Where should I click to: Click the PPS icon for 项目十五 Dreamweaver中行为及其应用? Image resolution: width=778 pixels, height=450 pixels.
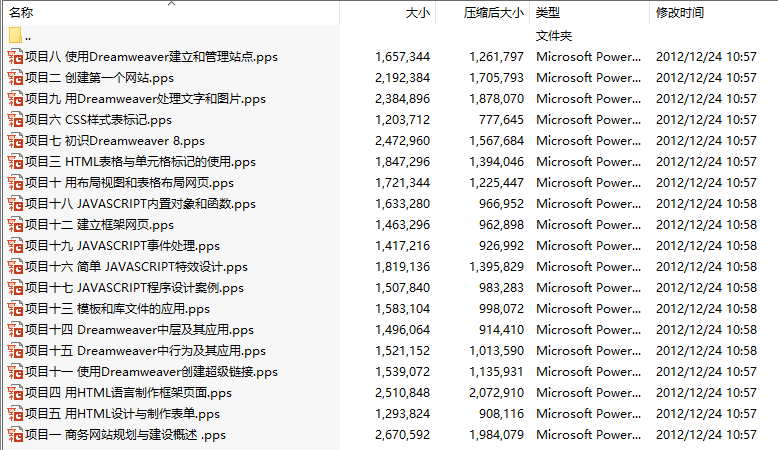(x=15, y=351)
